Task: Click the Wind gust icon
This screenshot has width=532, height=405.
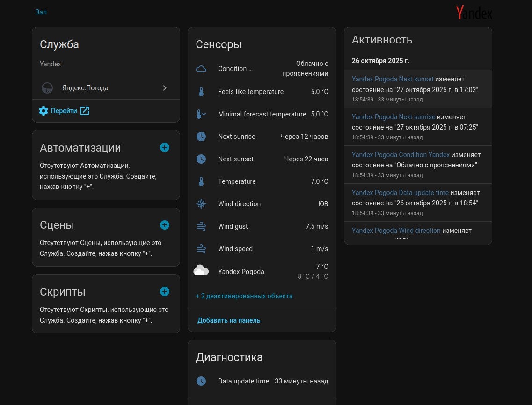Action: [x=201, y=226]
